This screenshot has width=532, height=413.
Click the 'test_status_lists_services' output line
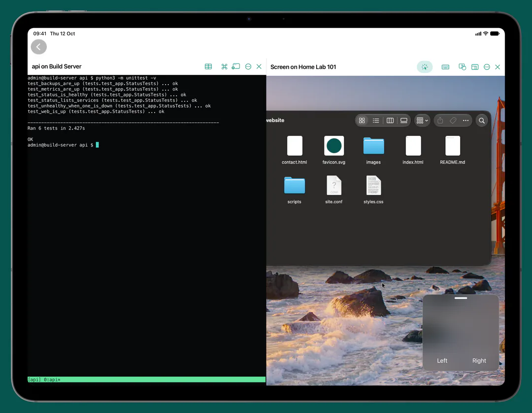(112, 100)
